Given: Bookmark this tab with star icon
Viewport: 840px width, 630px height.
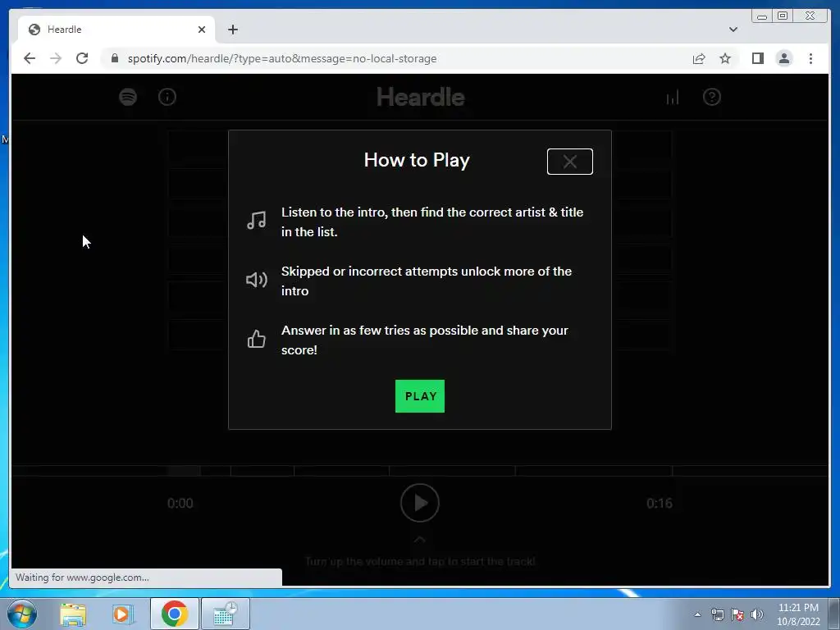Looking at the screenshot, I should pyautogui.click(x=725, y=58).
